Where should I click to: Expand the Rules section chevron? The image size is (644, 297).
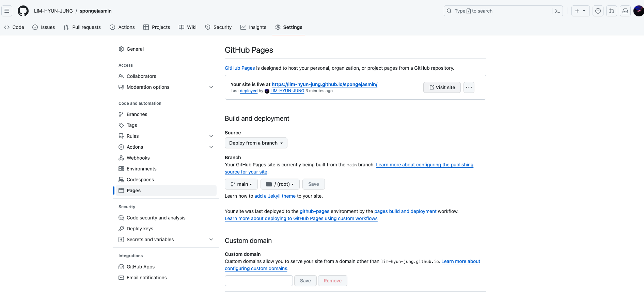[211, 136]
